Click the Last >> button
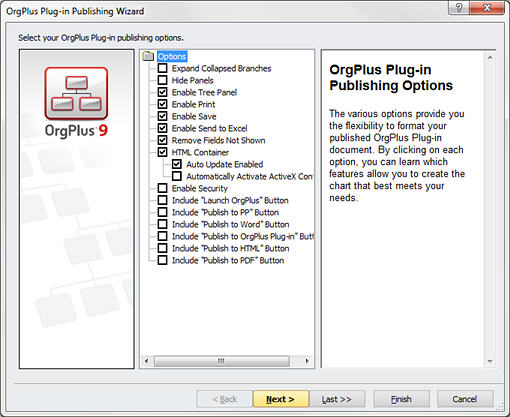 (x=337, y=399)
